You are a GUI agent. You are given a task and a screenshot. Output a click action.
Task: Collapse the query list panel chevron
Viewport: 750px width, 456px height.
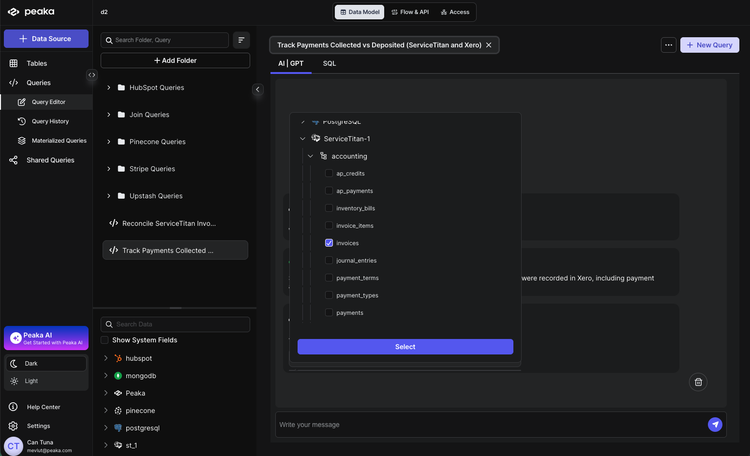(257, 89)
